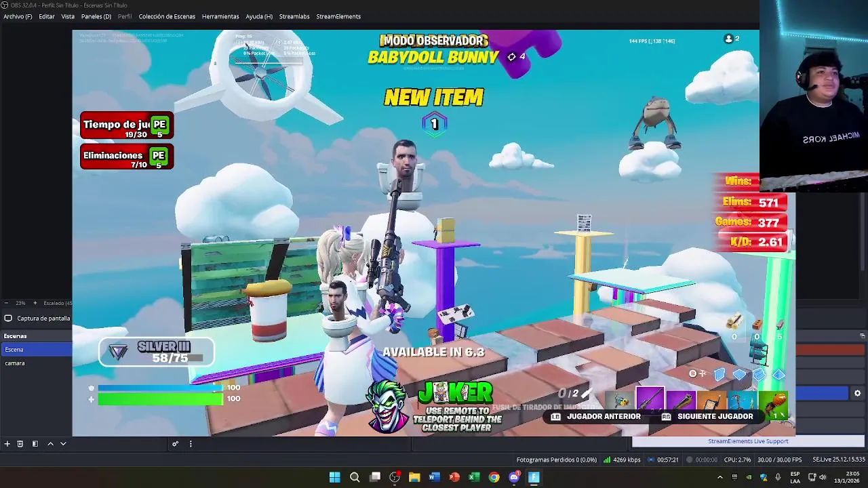
Task: Click the Joker face icon in the preview
Action: (389, 406)
